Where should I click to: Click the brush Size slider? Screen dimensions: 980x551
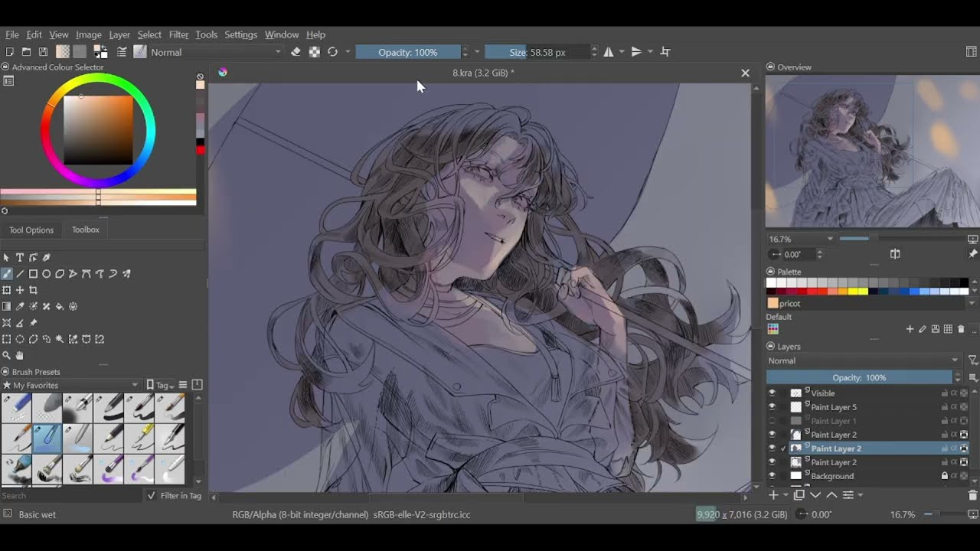coord(537,52)
